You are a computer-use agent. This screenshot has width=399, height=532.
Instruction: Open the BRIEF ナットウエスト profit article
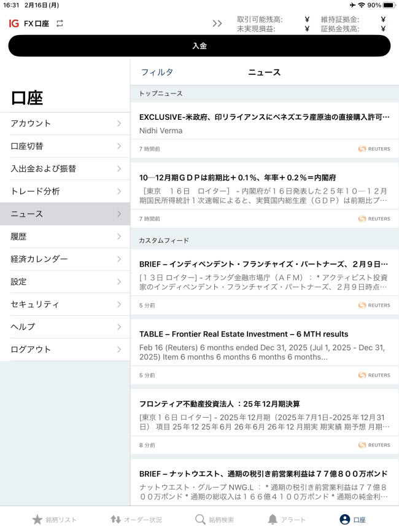265,482
